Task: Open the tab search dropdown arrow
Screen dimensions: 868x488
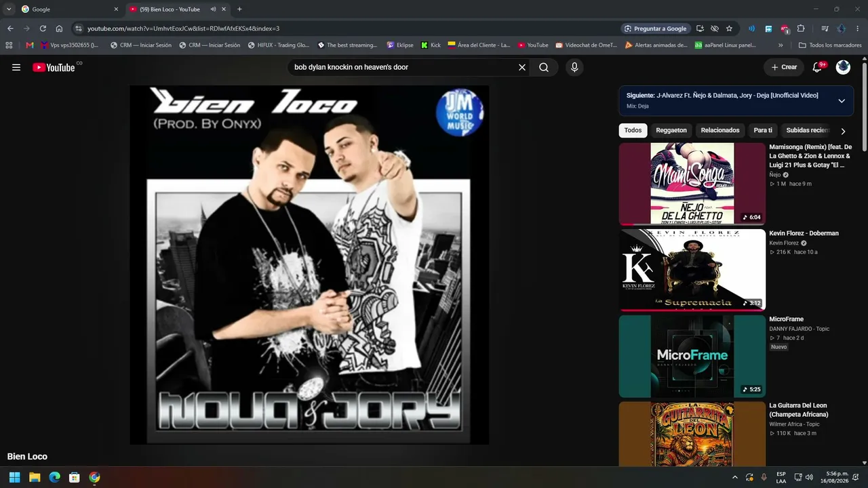Action: [9, 9]
